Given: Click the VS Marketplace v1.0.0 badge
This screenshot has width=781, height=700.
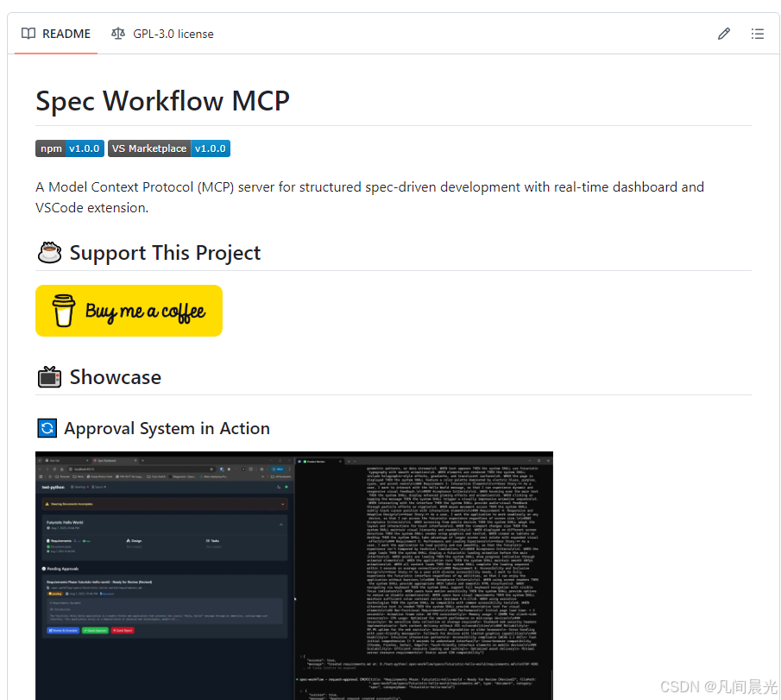Looking at the screenshot, I should tap(169, 148).
